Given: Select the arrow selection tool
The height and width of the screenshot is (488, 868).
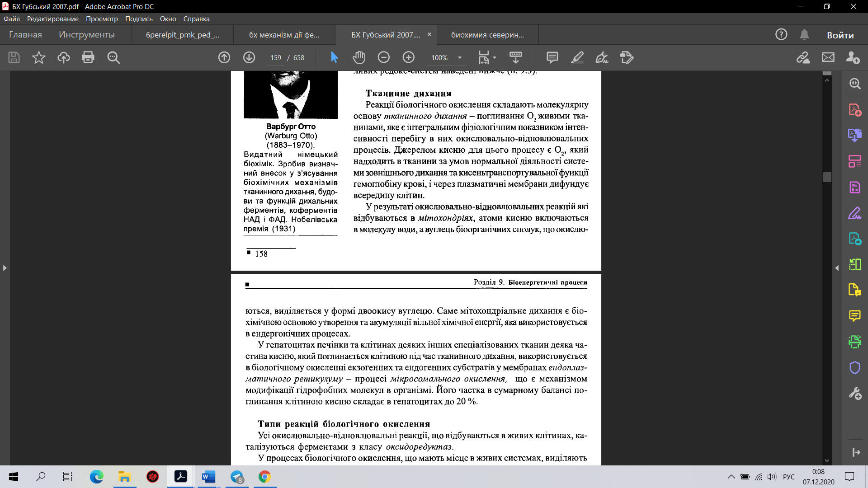Looking at the screenshot, I should click(x=334, y=57).
